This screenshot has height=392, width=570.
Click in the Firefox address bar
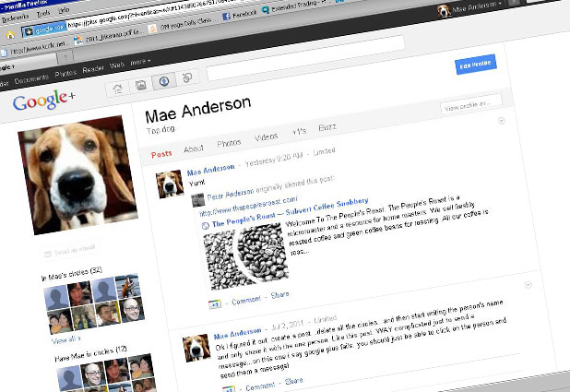(x=160, y=12)
